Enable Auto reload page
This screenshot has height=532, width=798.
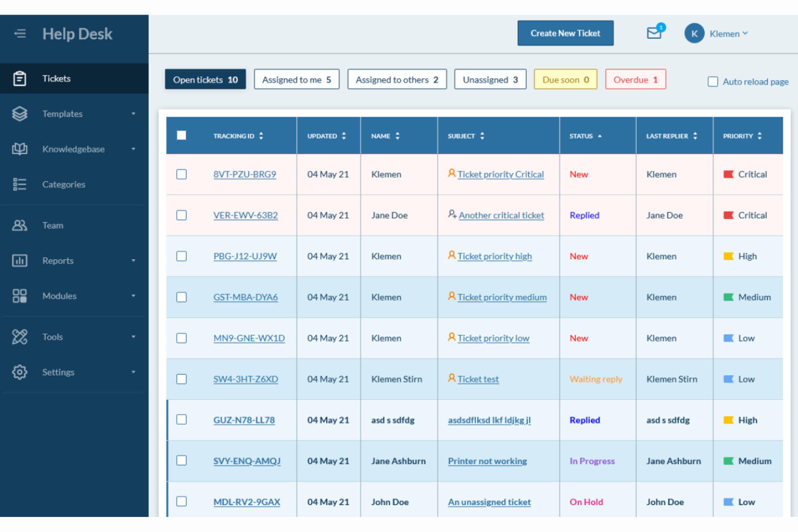713,81
